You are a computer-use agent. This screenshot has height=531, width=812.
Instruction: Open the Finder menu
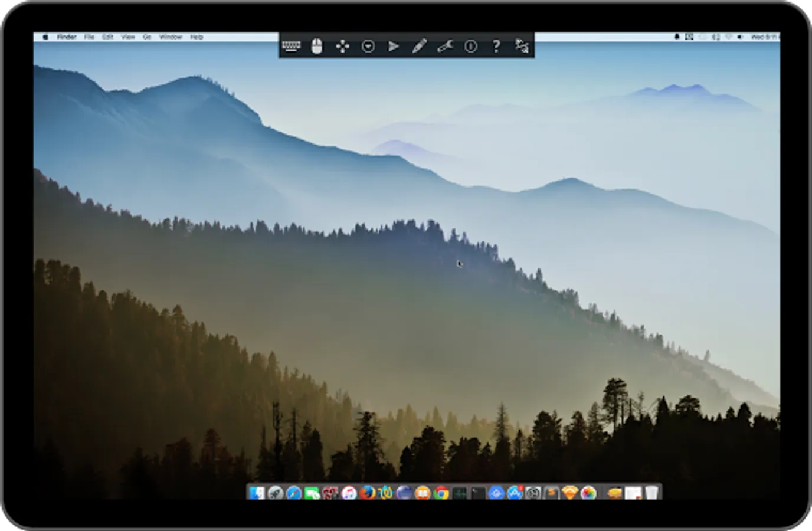coord(67,37)
